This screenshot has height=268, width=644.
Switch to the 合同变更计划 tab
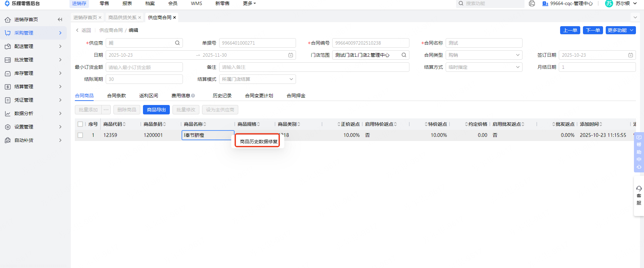pyautogui.click(x=259, y=96)
